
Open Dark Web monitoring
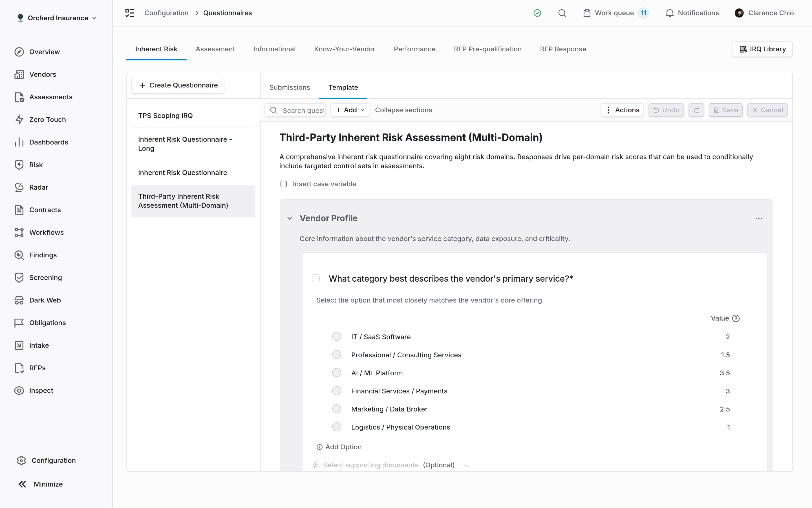[x=37, y=300]
